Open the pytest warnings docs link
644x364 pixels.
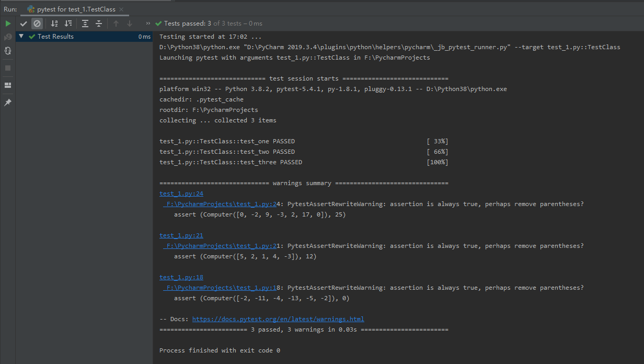click(278, 319)
